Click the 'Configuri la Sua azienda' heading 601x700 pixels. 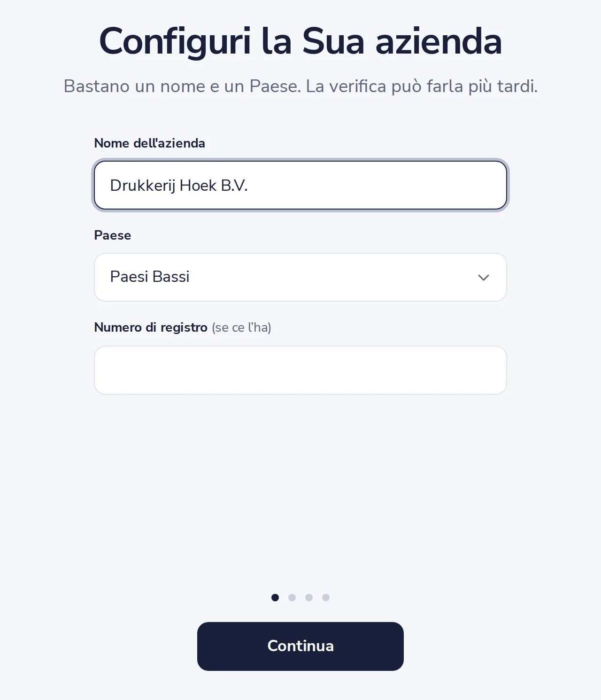click(300, 41)
